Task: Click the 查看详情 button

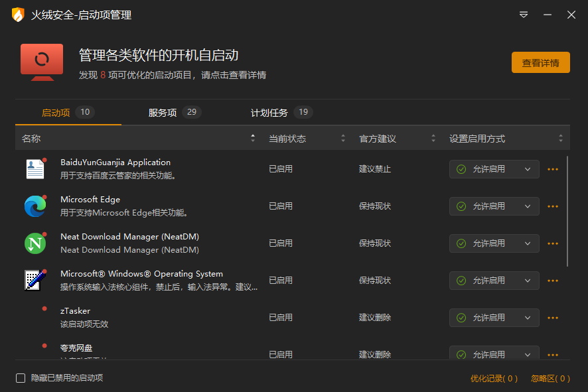Action: tap(541, 62)
